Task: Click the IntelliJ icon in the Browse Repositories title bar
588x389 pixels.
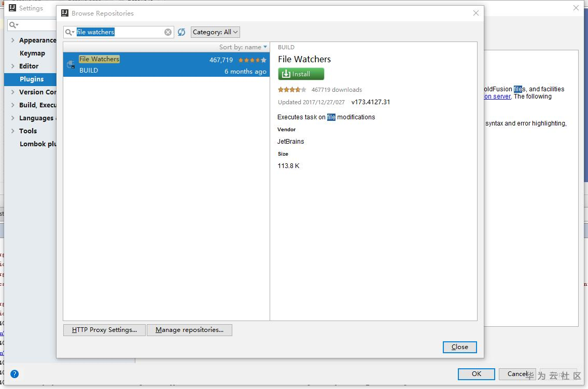Action: [x=64, y=13]
